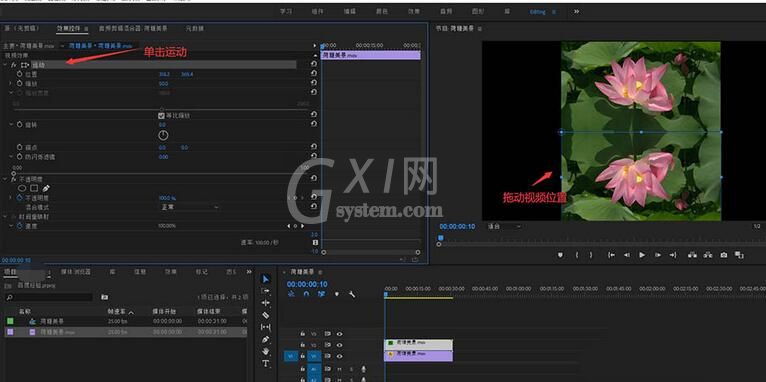Open timeline display settings wrench

click(352, 294)
